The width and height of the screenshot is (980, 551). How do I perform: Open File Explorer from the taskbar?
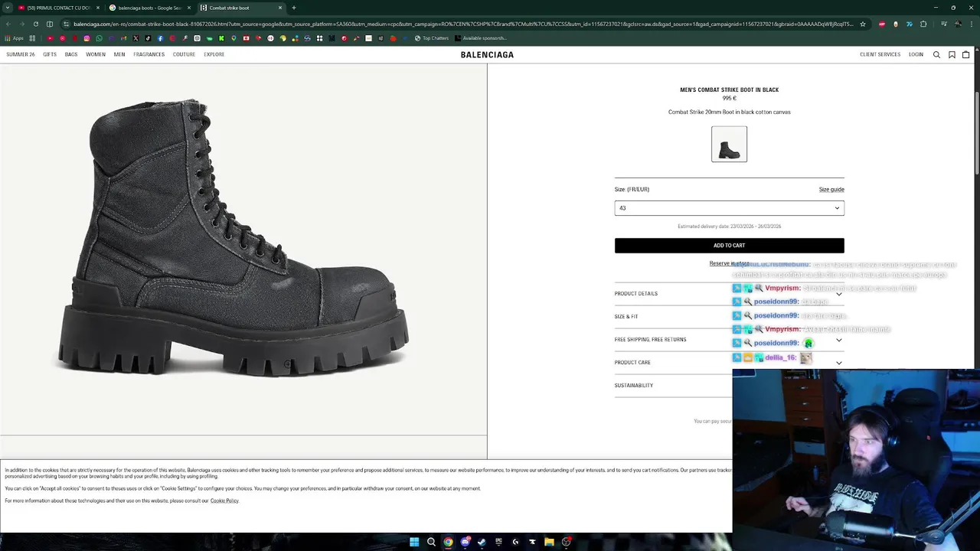click(x=549, y=542)
